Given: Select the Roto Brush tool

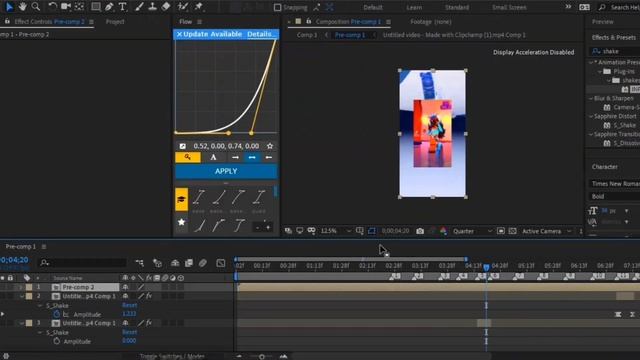Looking at the screenshot, I should click(182, 7).
